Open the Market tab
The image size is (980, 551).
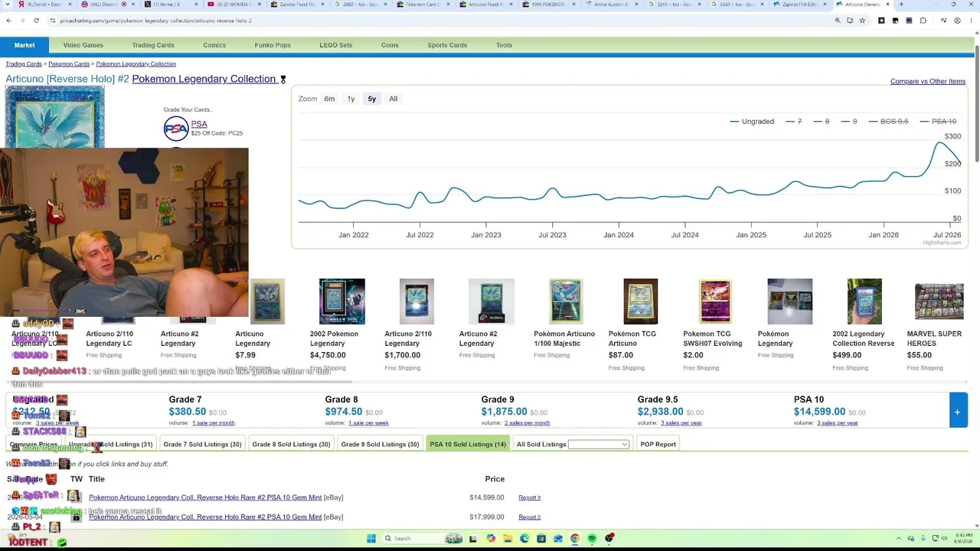[x=24, y=45]
